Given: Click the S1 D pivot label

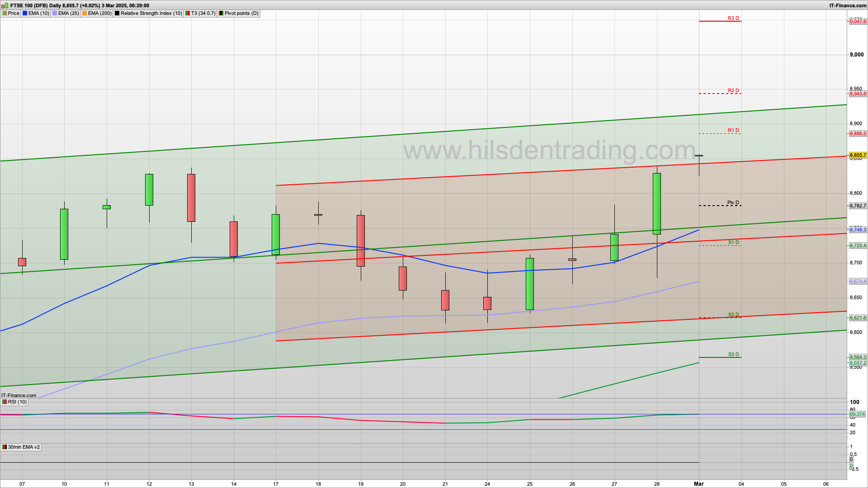Looking at the screenshot, I should tap(734, 243).
